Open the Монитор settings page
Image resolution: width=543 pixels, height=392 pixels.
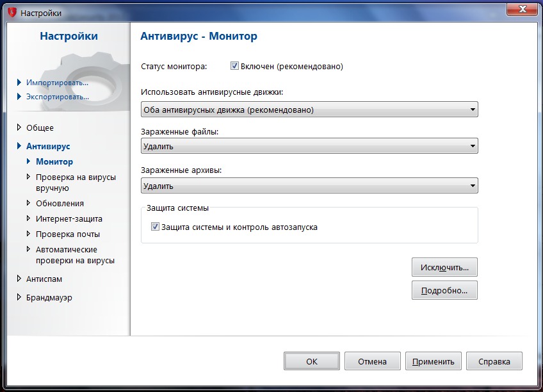(54, 161)
